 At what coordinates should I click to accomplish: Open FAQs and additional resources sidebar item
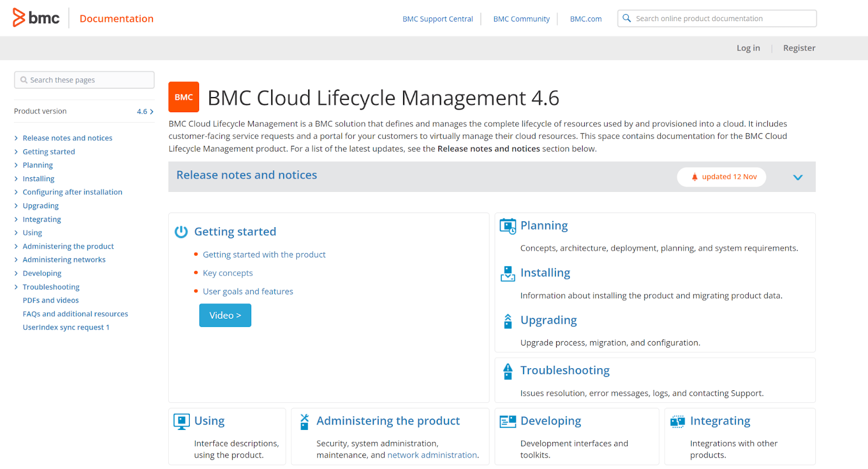tap(75, 314)
